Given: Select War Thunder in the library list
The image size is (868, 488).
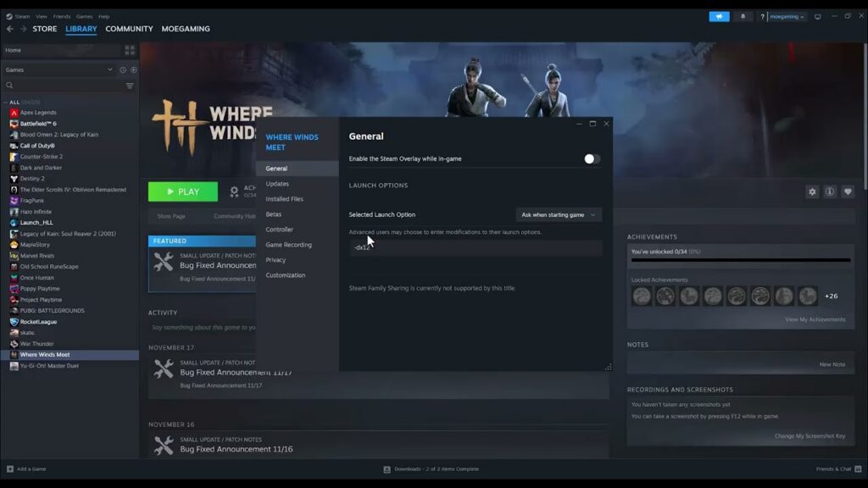Looking at the screenshot, I should [36, 344].
